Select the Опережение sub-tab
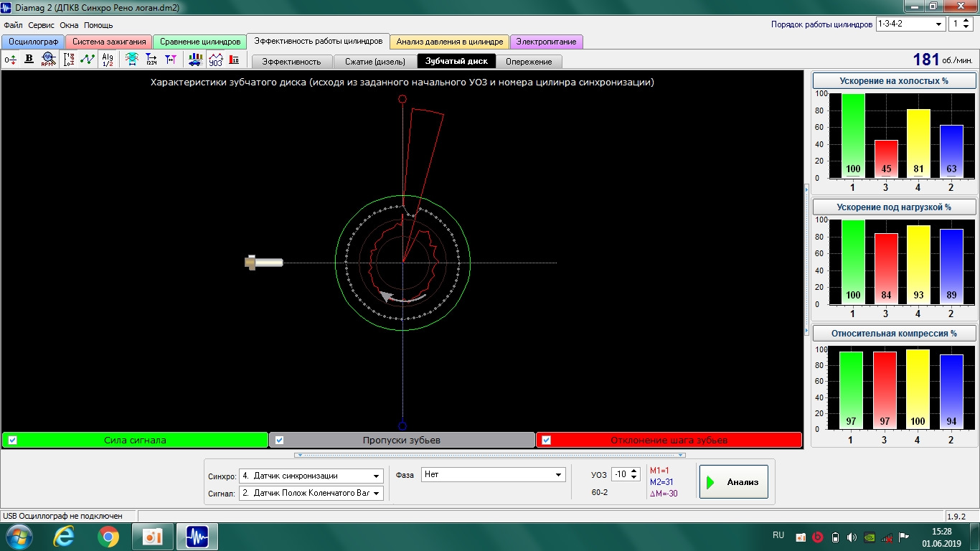Image resolution: width=980 pixels, height=551 pixels. click(x=529, y=62)
